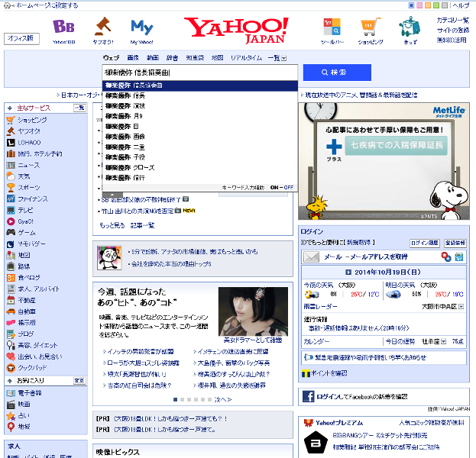Turn keyword input assist ON
The width and height of the screenshot is (476, 458).
click(x=274, y=188)
